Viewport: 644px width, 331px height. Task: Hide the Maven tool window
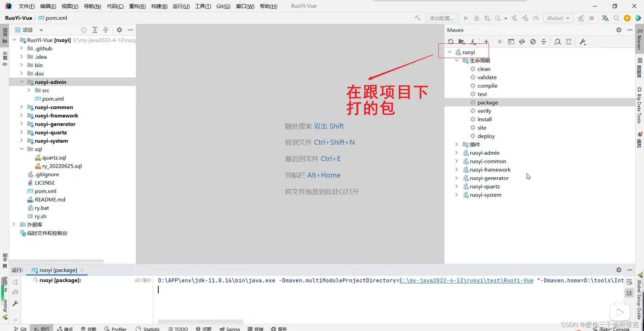630,30
